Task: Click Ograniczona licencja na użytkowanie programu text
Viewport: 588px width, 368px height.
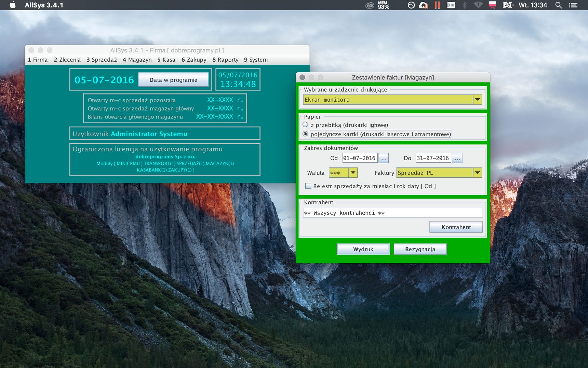Action: 148,149
